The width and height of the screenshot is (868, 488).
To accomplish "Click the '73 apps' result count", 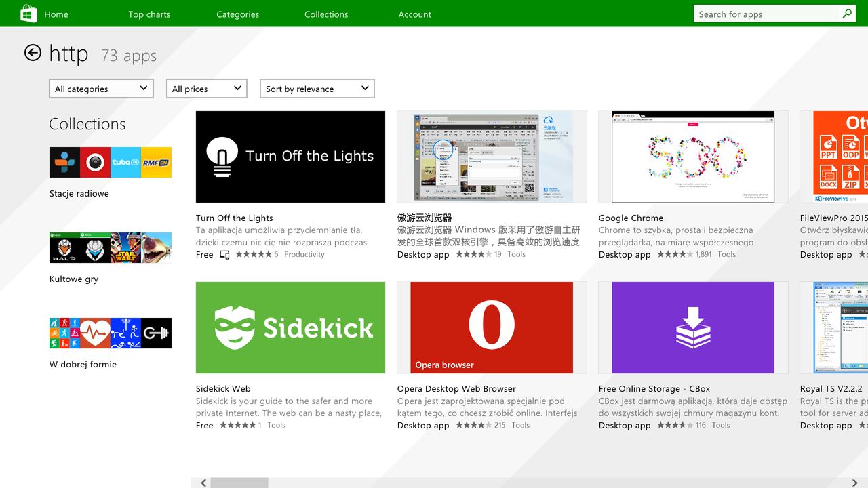I will (129, 56).
